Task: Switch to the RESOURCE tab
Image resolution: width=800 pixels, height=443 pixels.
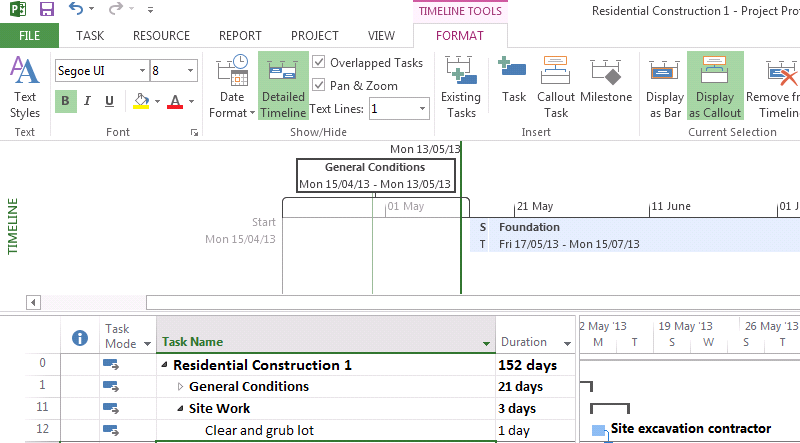Action: pyautogui.click(x=161, y=35)
